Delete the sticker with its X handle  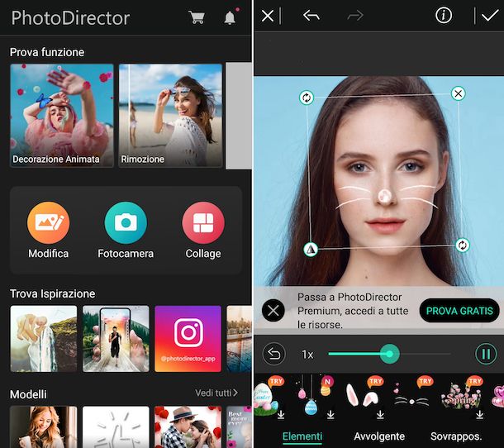click(x=458, y=93)
